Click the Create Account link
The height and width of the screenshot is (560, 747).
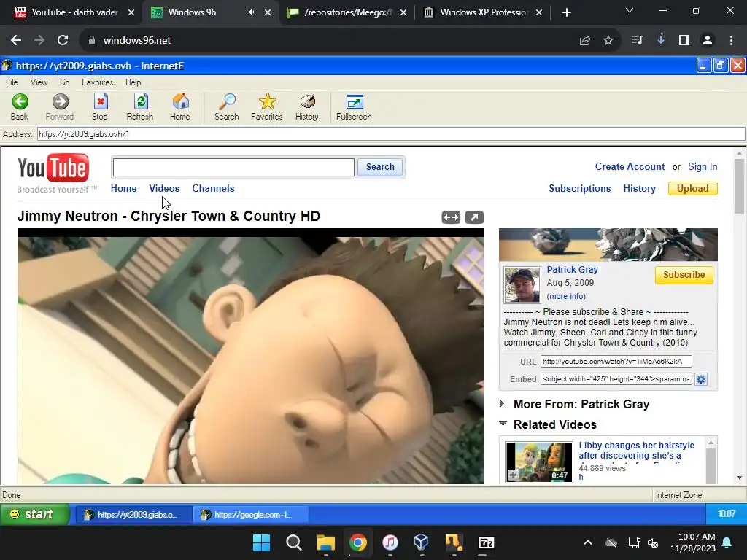tap(630, 167)
